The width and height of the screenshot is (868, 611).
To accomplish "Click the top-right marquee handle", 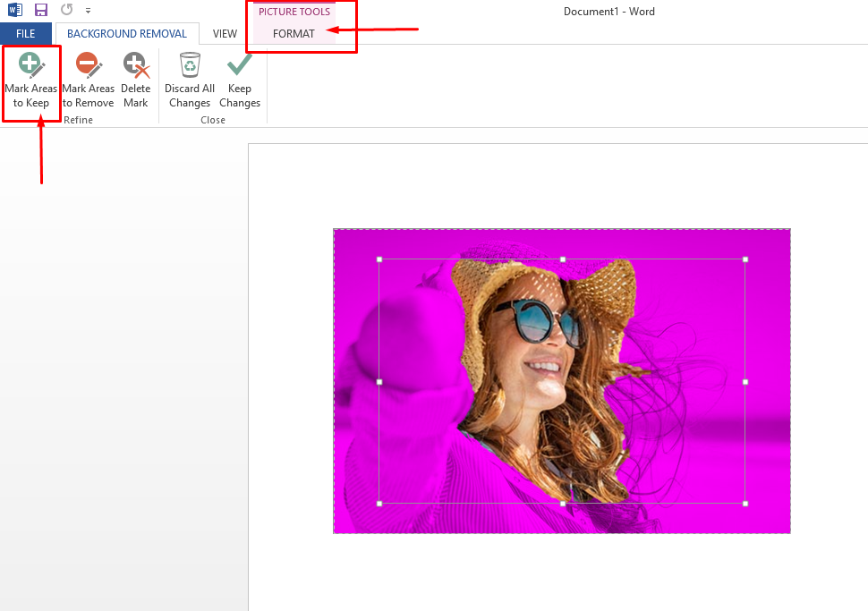I will click(x=745, y=259).
